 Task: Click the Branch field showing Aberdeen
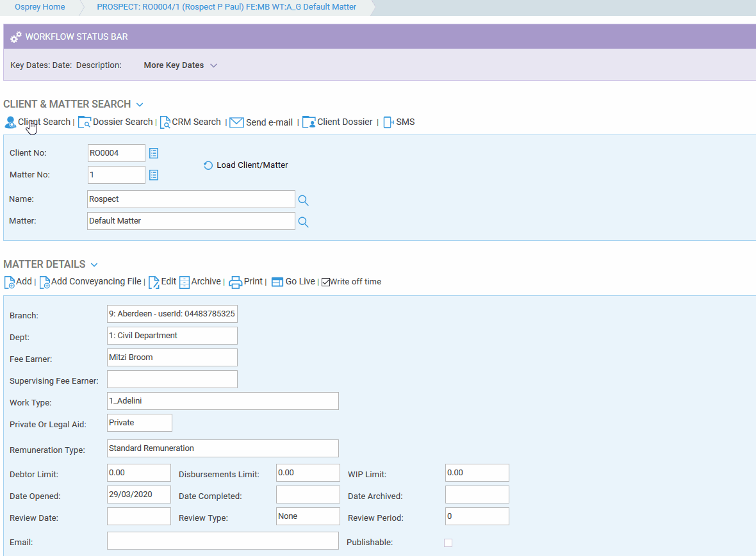(172, 314)
